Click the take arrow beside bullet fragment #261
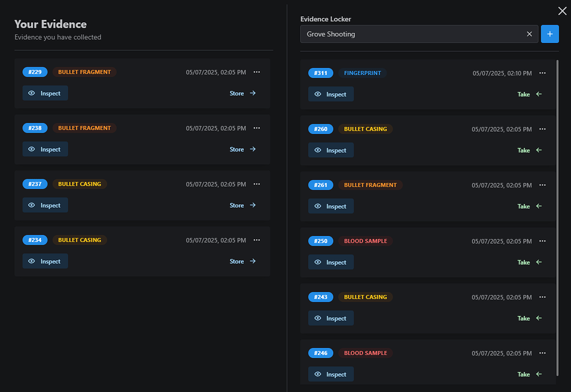This screenshot has width=571, height=392. tap(539, 206)
